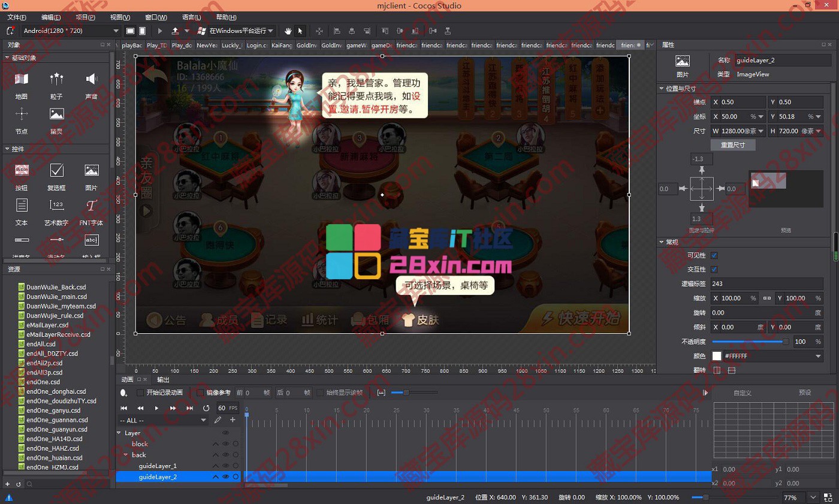Click the 不透明度 opacity slider
The image size is (839, 504).
750,342
